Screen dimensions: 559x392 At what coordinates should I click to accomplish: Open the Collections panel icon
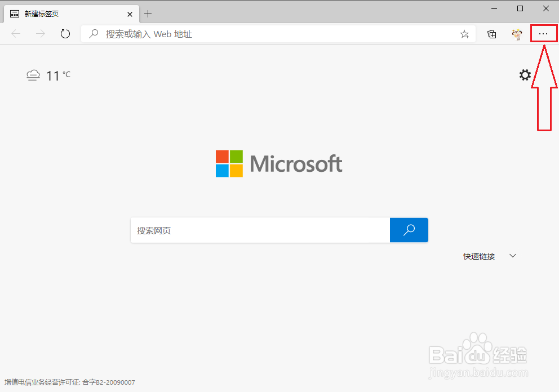[491, 34]
